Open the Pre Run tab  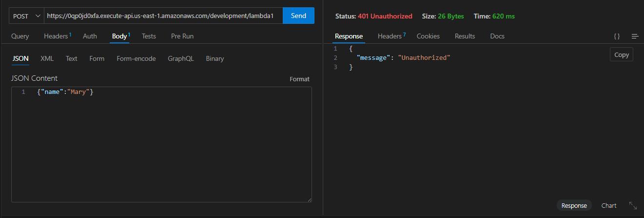pos(182,36)
